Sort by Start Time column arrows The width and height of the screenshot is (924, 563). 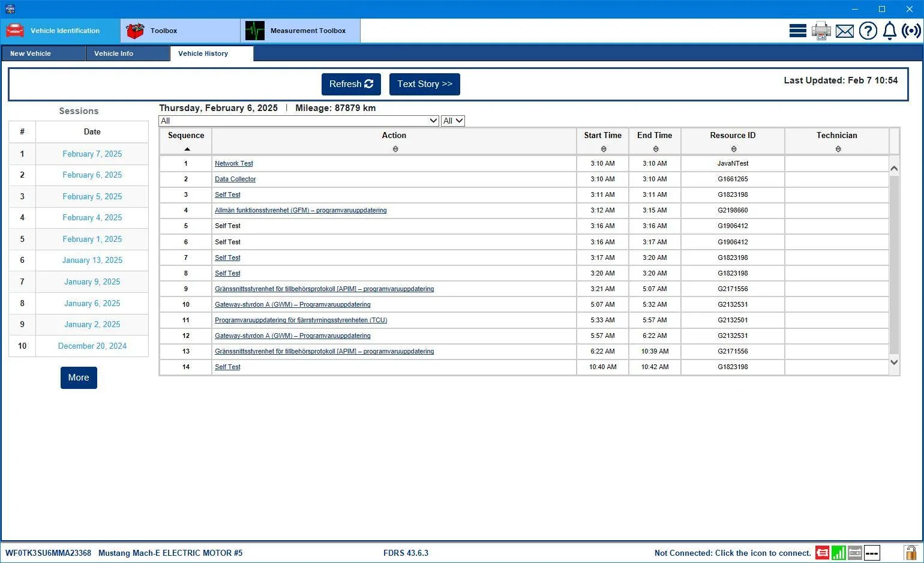coord(603,149)
